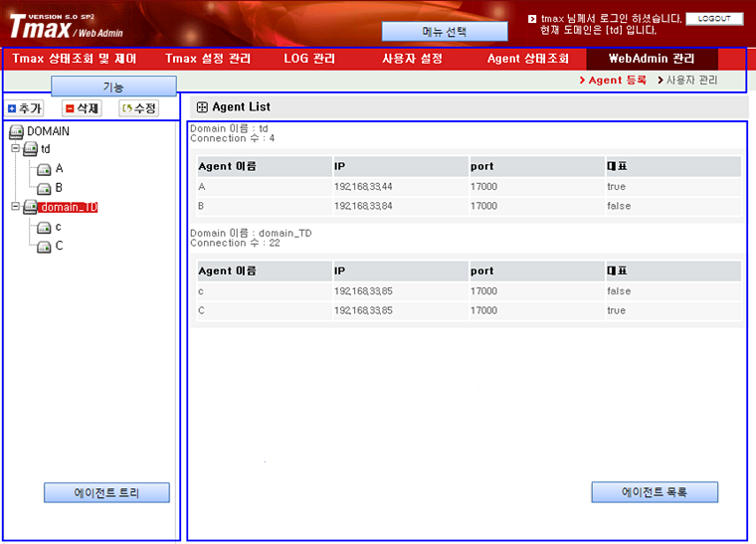This screenshot has height=544, width=756.
Task: Open Agent 상태조회 menu
Action: click(x=528, y=59)
